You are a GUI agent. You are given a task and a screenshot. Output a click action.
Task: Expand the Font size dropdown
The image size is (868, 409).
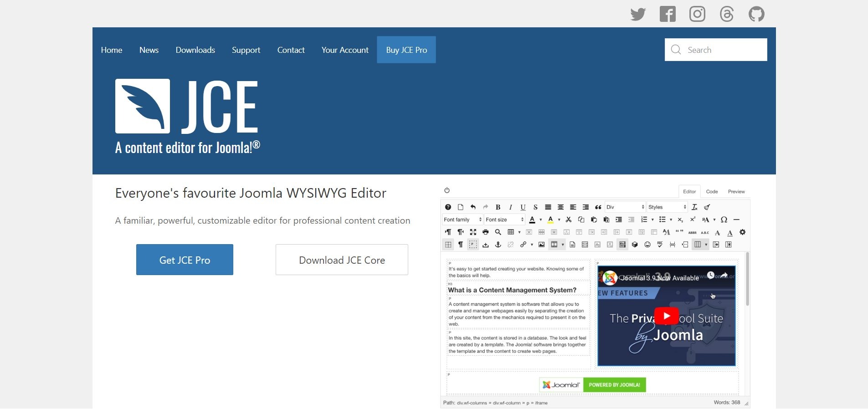tap(504, 220)
